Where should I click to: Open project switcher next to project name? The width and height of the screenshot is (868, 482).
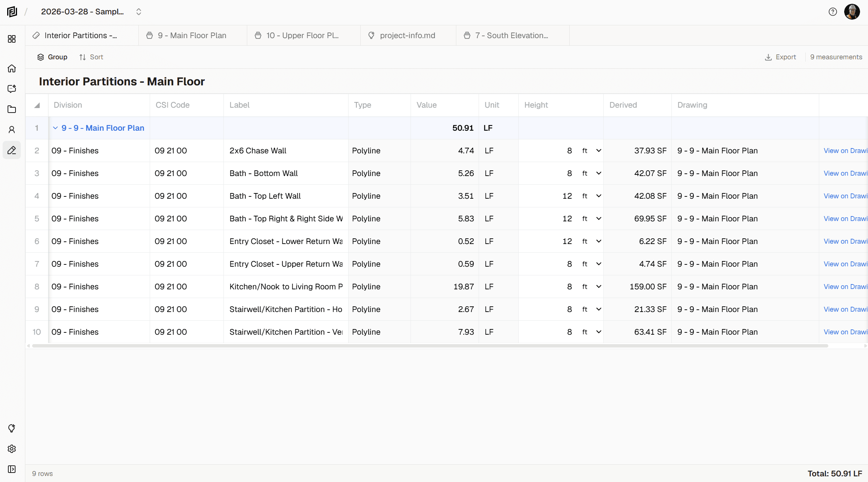point(139,12)
